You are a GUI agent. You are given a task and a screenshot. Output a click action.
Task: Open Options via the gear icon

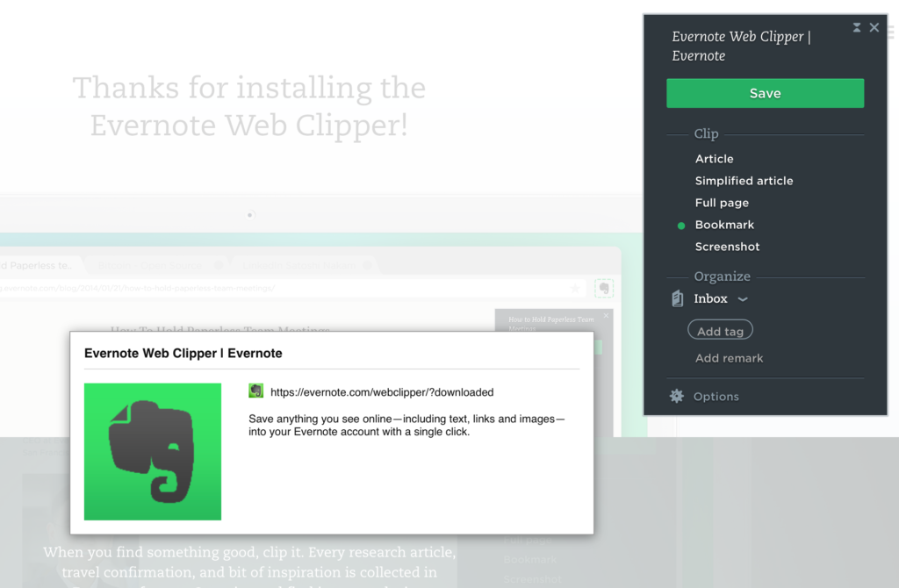click(677, 397)
